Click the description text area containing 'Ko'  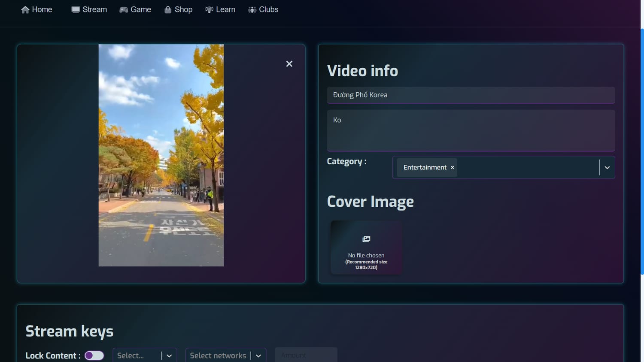tap(471, 130)
